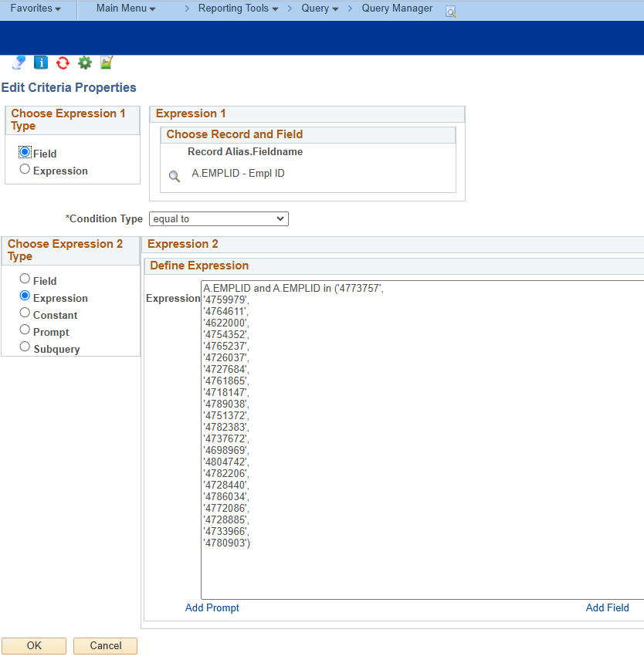The width and height of the screenshot is (644, 670).
Task: Click the blue information icon
Action: click(41, 63)
